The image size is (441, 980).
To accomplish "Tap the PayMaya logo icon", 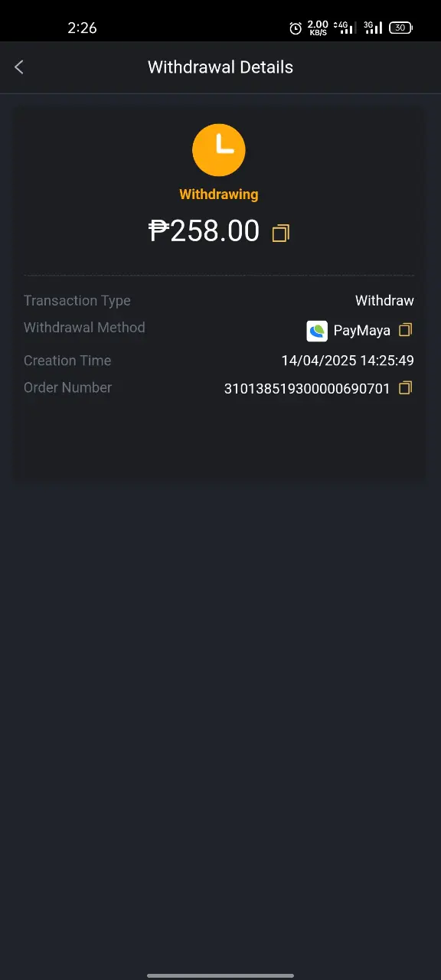I will tap(317, 331).
